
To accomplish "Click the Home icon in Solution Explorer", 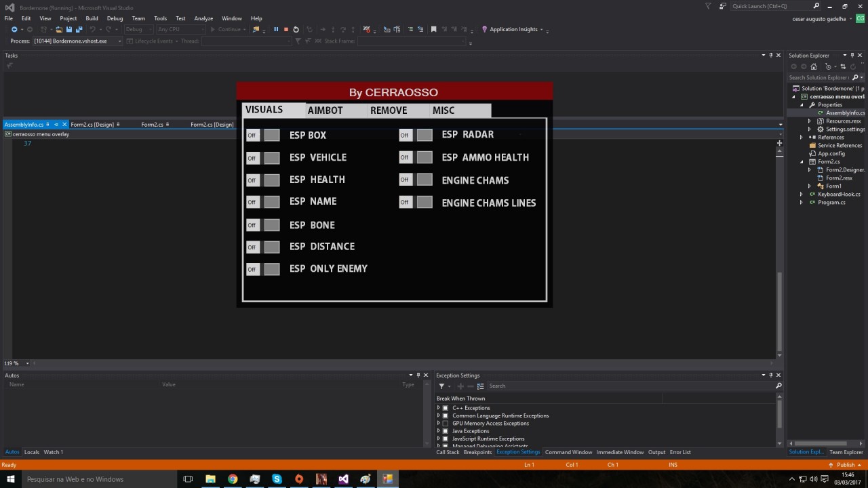I will (x=814, y=66).
